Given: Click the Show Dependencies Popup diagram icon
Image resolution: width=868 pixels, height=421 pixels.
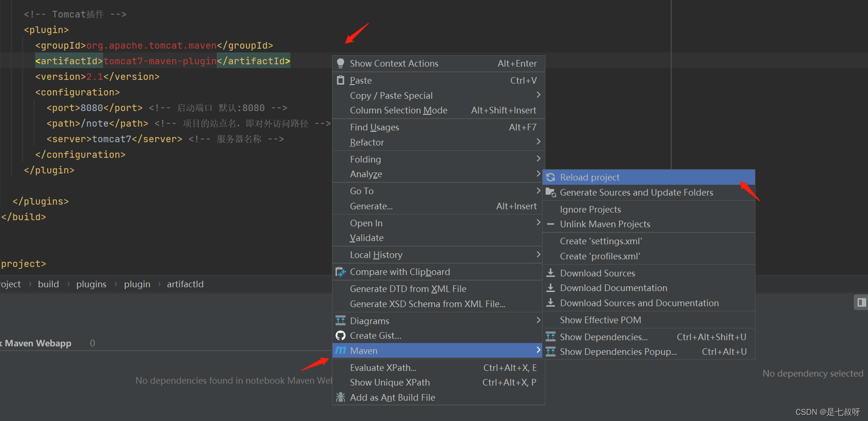Looking at the screenshot, I should pos(551,352).
